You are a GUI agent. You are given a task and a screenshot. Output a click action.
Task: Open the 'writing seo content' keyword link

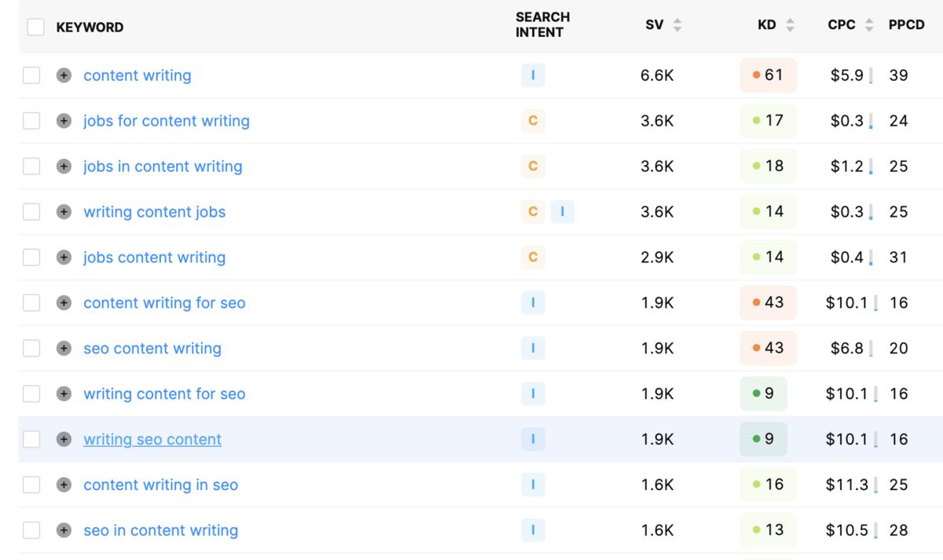(152, 440)
